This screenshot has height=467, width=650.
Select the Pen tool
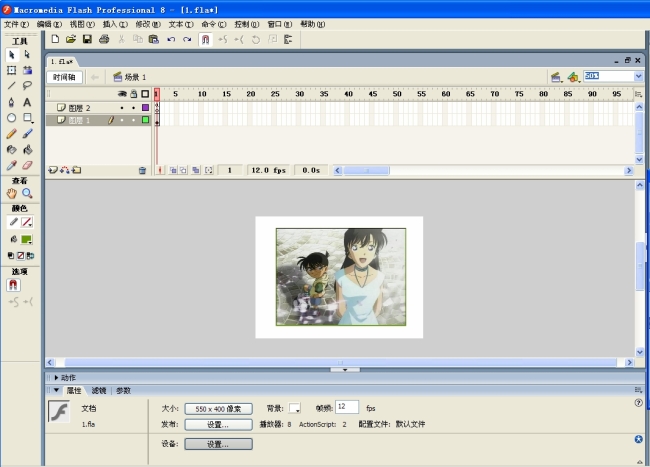pos(12,102)
